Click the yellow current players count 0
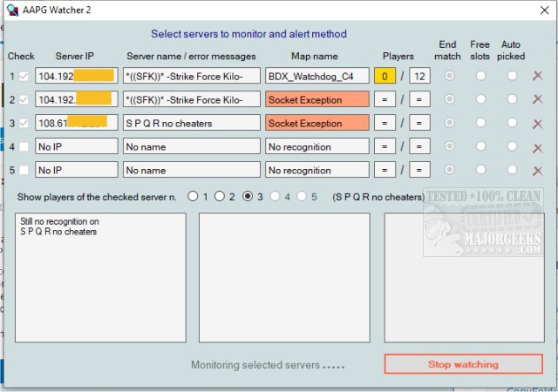Screen dimensions: 558x392 coord(384,76)
